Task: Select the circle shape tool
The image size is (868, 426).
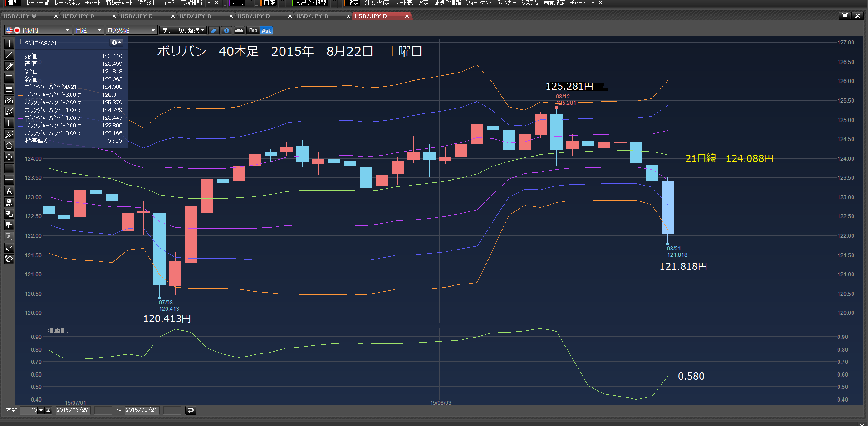Action: pos(9,157)
